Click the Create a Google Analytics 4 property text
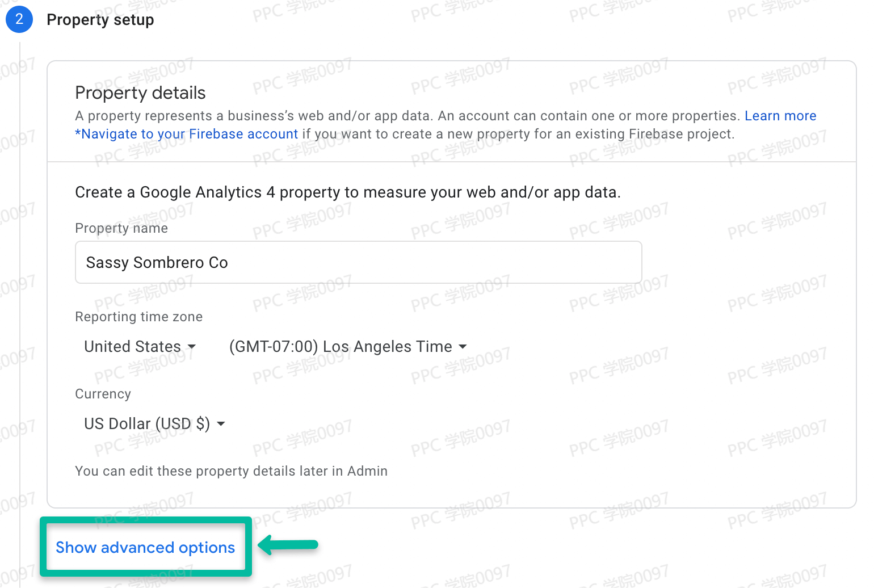Screen dimensions: 874x588 pyautogui.click(x=347, y=192)
